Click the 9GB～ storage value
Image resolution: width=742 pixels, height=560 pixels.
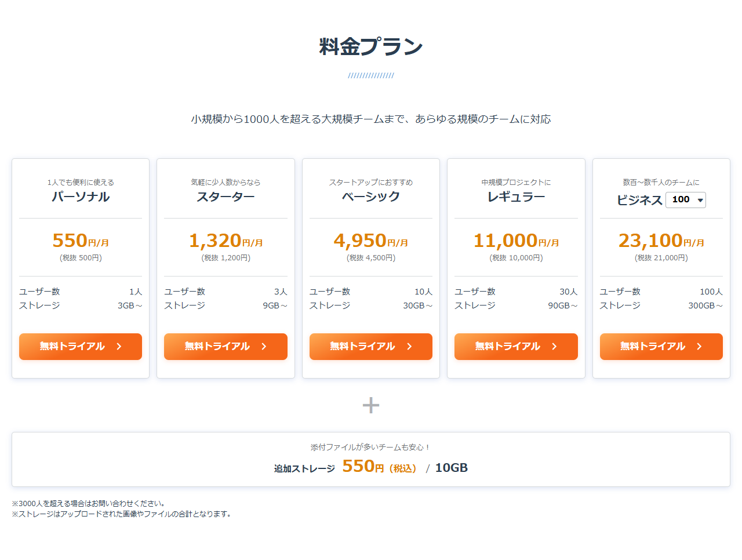(x=275, y=306)
